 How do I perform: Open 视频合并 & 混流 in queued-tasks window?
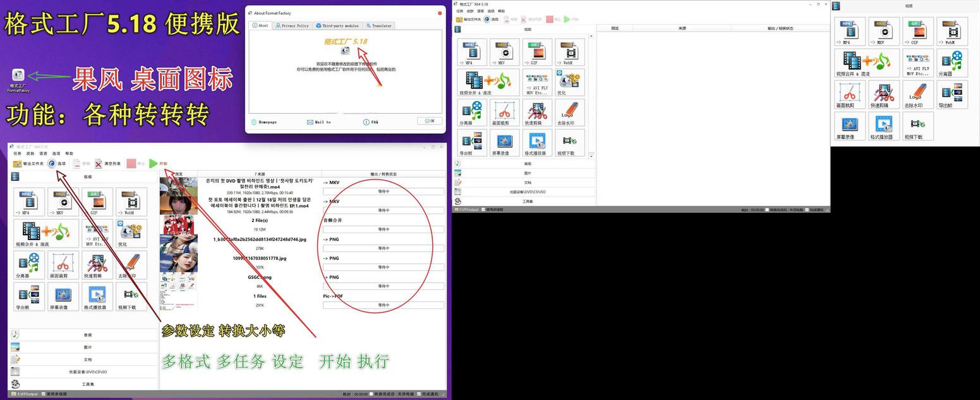pos(45,233)
